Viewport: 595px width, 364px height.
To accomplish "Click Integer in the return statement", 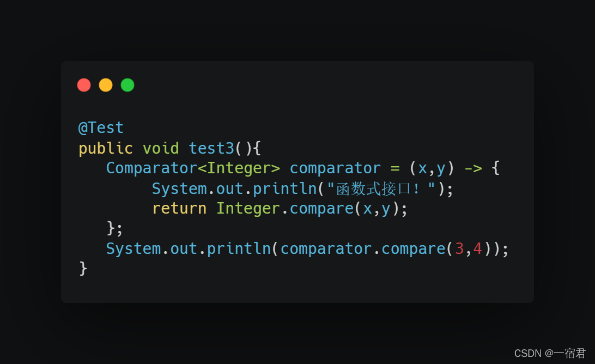I will (x=248, y=208).
